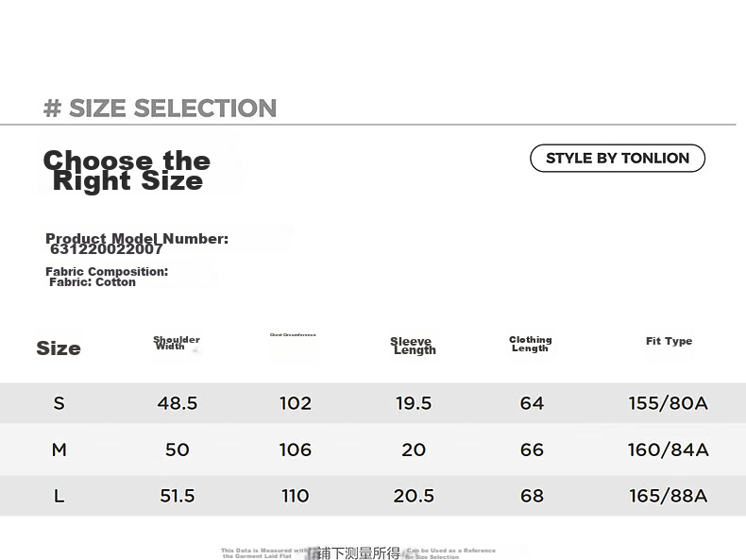Click the 106 chest circumference value
746x560 pixels.
point(295,450)
